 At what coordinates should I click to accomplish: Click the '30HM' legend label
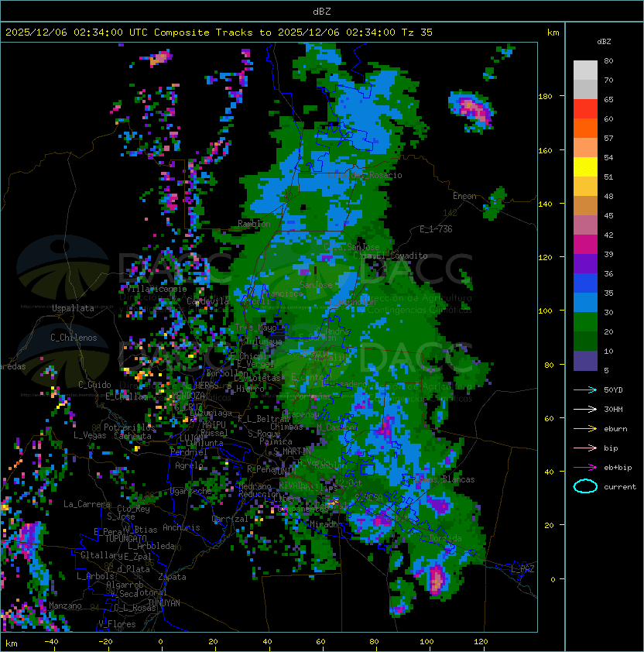(x=613, y=409)
